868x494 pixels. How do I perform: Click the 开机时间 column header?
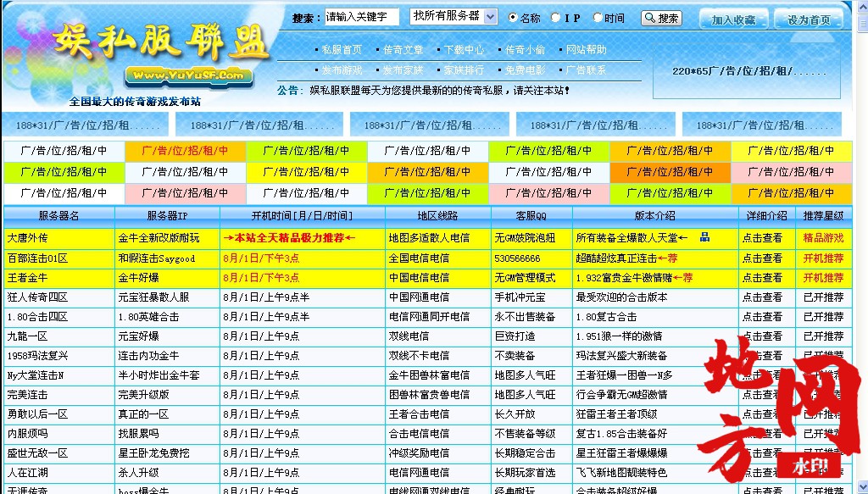pyautogui.click(x=303, y=216)
